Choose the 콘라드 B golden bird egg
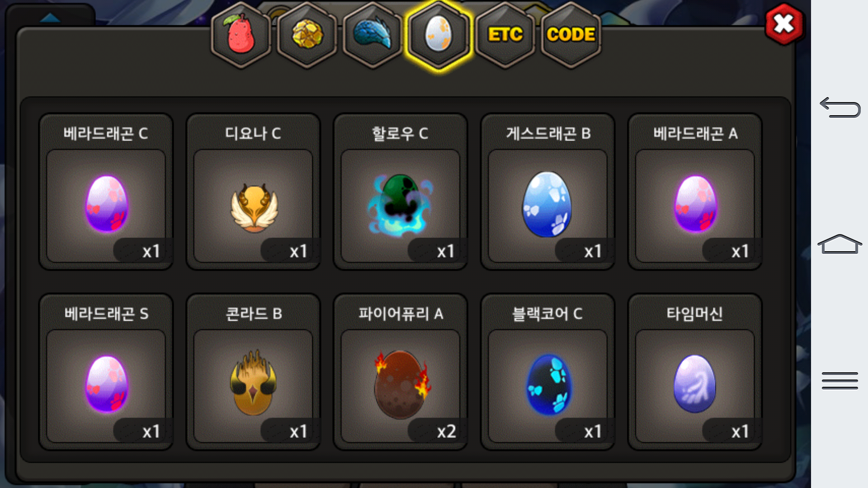Viewport: 868px width, 488px height. click(253, 372)
